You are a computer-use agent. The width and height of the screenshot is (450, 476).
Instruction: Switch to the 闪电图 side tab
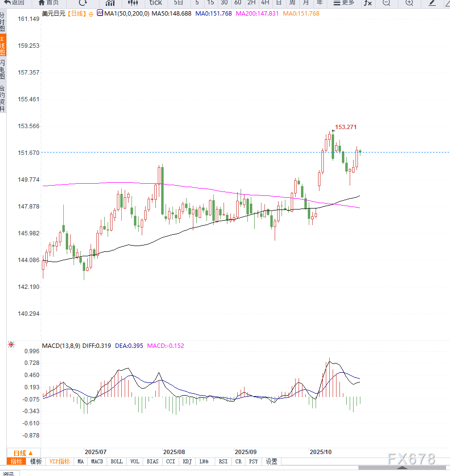click(3, 70)
